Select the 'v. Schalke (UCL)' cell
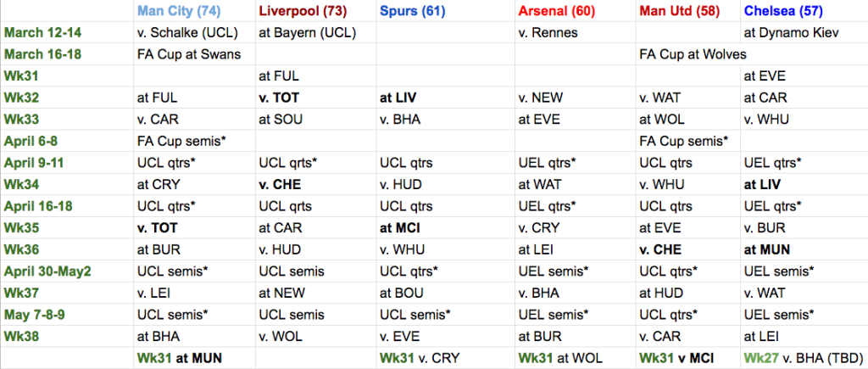 [x=187, y=33]
